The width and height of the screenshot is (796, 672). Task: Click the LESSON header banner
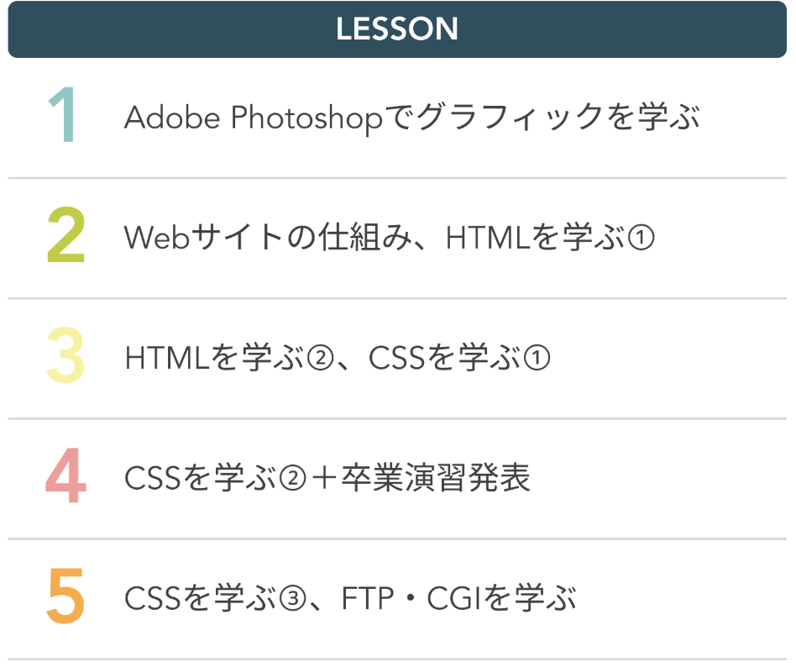(397, 29)
